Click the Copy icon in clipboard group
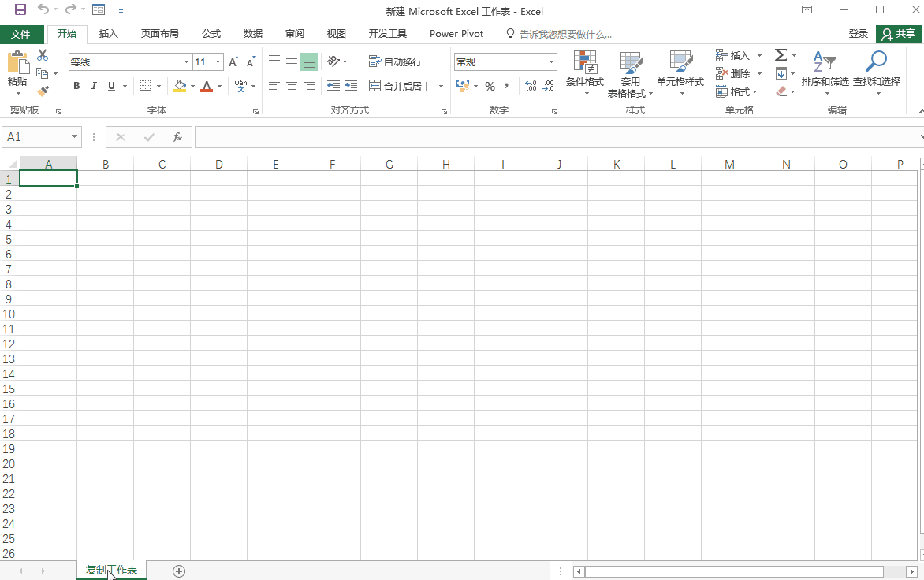The width and height of the screenshot is (924, 580). click(x=42, y=73)
